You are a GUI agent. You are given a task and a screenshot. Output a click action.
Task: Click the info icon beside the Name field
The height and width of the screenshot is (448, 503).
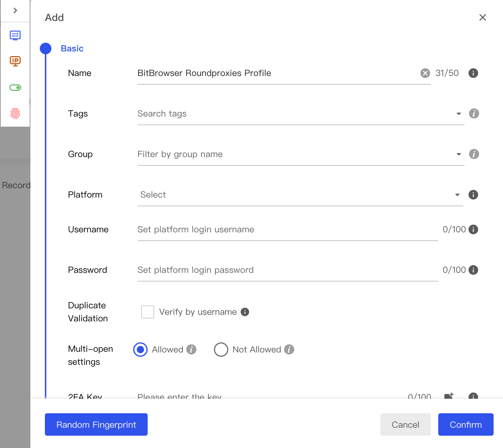(473, 73)
